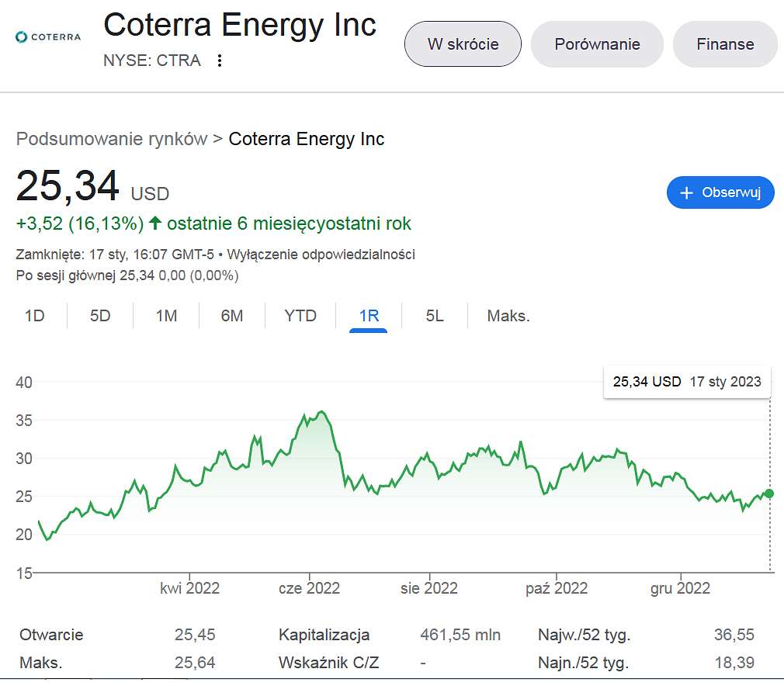Screen dimensions: 784x686
Task: Follow the stock with Obserwuj
Action: click(x=720, y=192)
